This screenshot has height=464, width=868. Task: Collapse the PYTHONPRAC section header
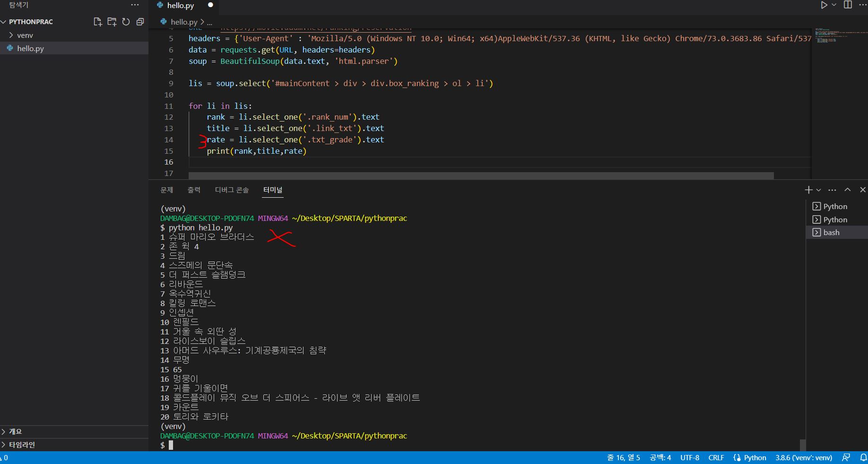(x=31, y=22)
